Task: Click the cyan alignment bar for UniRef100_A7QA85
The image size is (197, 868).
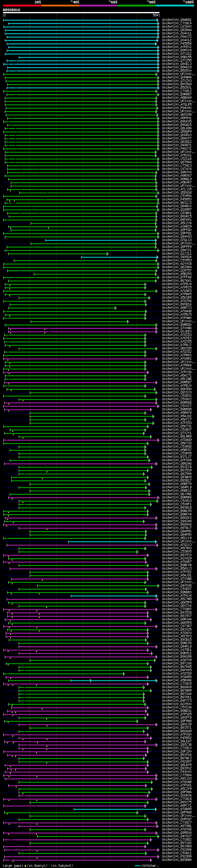Action: pos(115,809)
